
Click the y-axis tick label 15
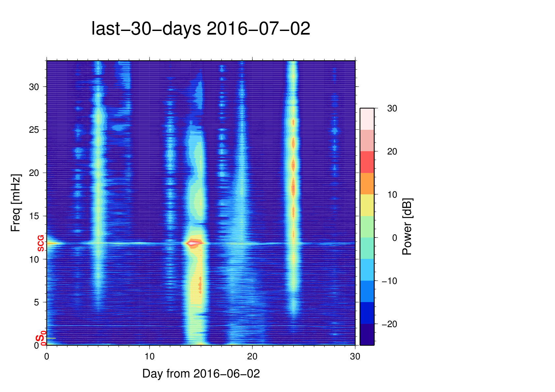coord(34,216)
